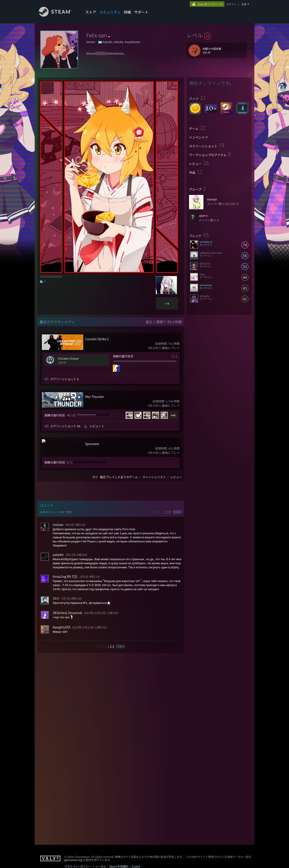Click the Counter-Strike 2 achievement progress bar
289x868 pixels.
click(145, 361)
